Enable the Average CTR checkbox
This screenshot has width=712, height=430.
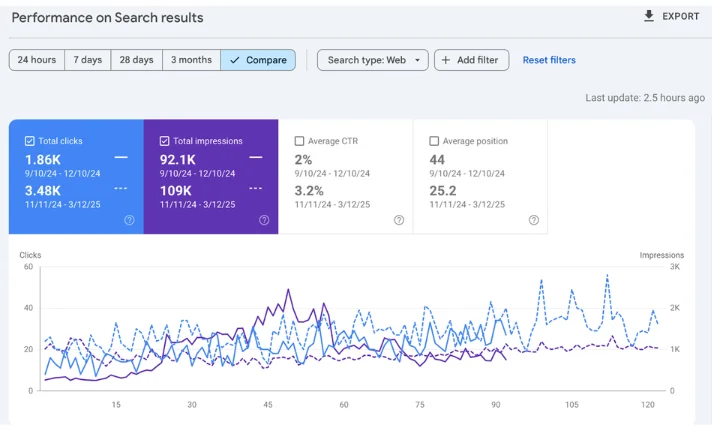299,141
